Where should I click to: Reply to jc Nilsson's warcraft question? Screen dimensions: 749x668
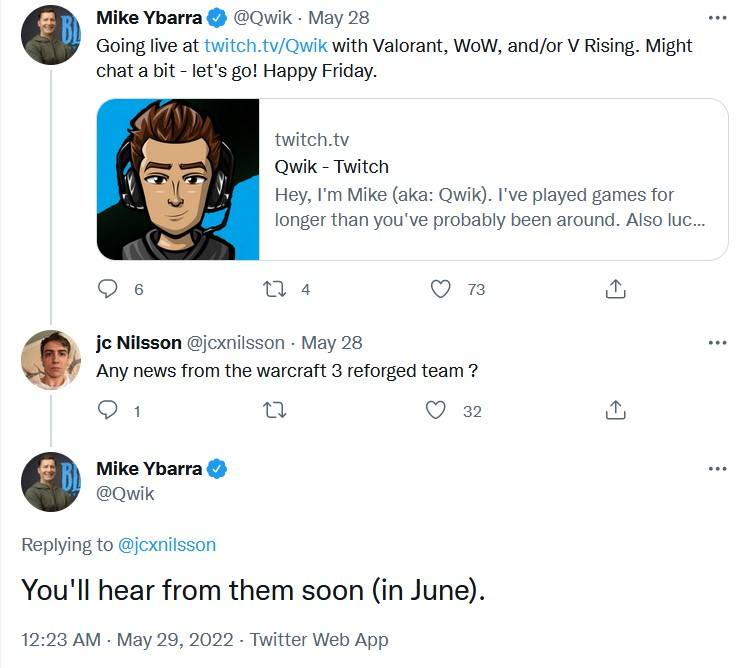(107, 410)
